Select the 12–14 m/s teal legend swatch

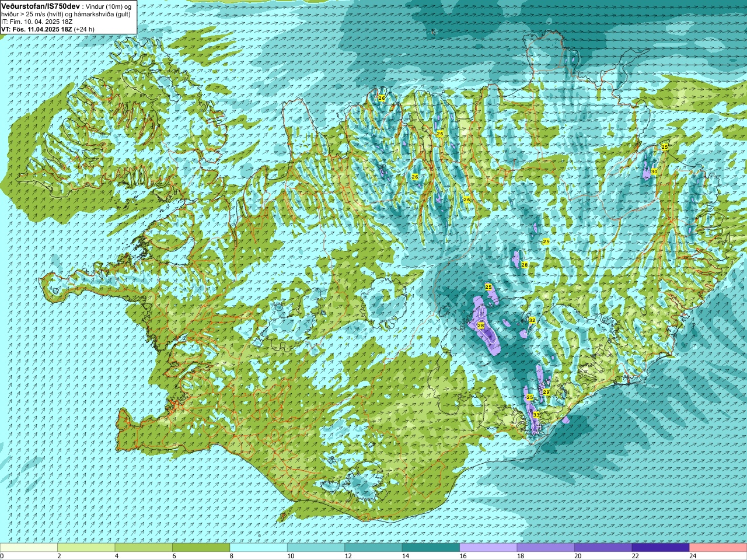373,548
